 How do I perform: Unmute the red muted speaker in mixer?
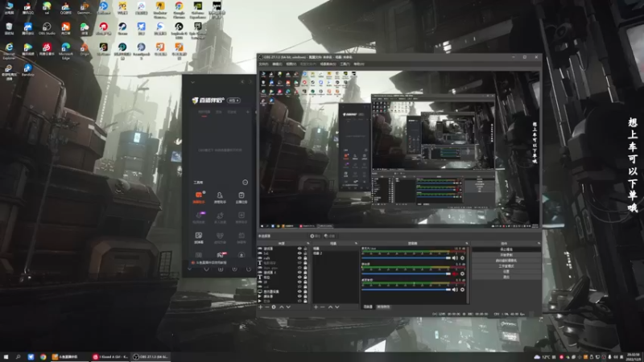click(455, 274)
